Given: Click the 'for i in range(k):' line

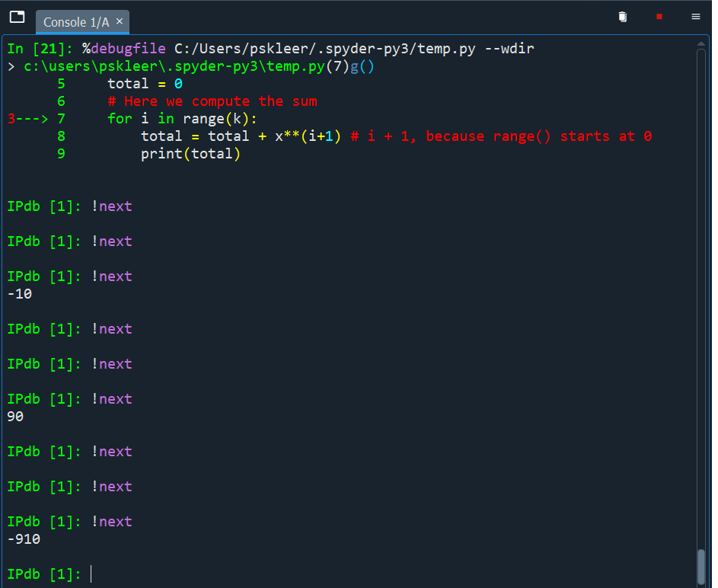Looking at the screenshot, I should pyautogui.click(x=182, y=119).
